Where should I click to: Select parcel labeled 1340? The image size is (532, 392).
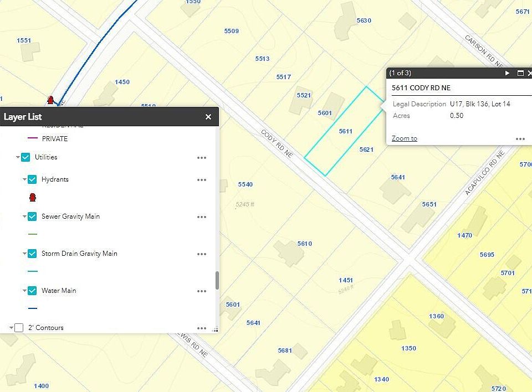[x=381, y=379]
